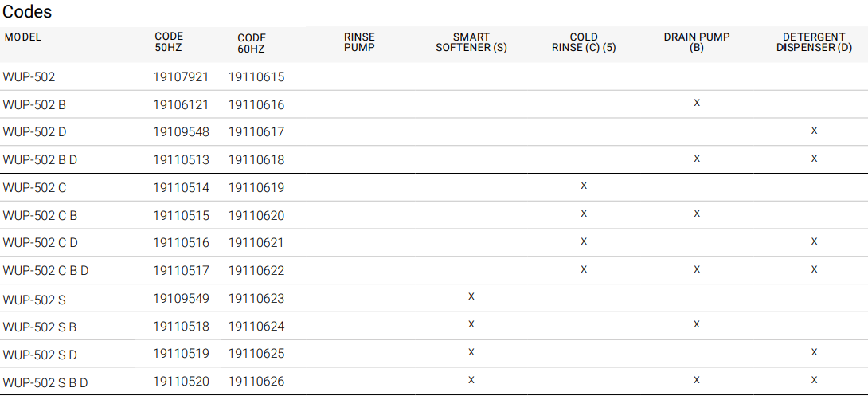Select the CODE 60HZ column header
This screenshot has height=400, width=868.
(x=252, y=44)
